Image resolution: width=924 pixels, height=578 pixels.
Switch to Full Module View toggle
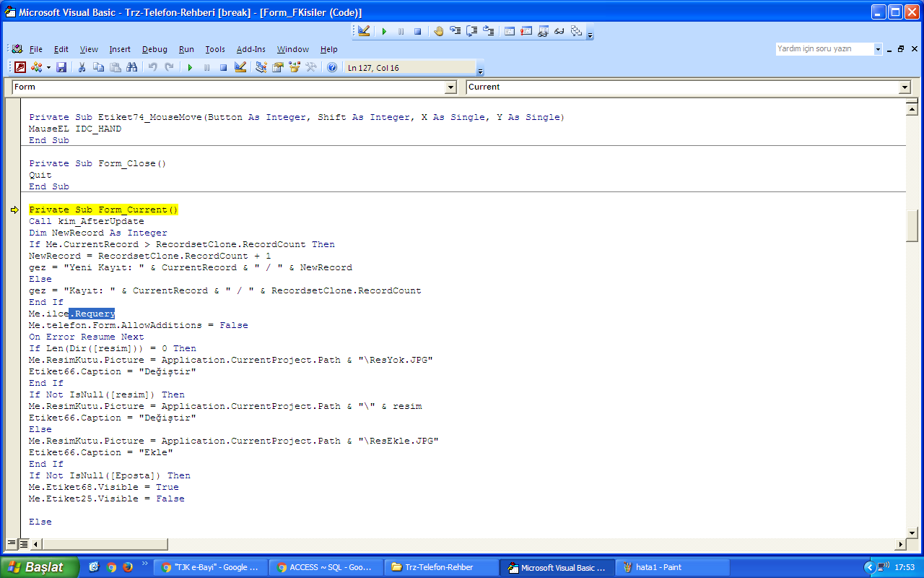tap(23, 544)
